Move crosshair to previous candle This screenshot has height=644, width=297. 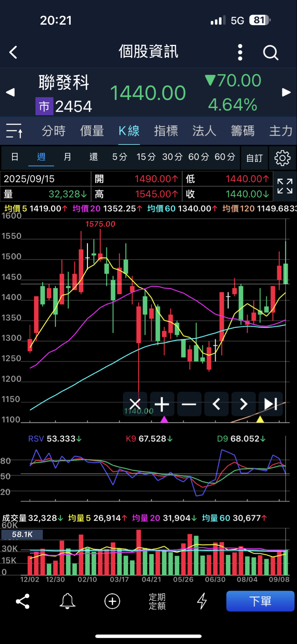click(216, 404)
